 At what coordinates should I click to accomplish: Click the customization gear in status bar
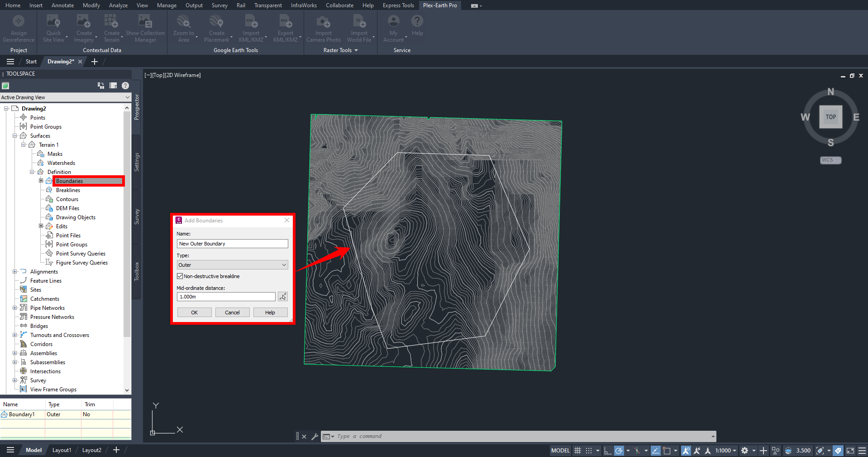(744, 450)
